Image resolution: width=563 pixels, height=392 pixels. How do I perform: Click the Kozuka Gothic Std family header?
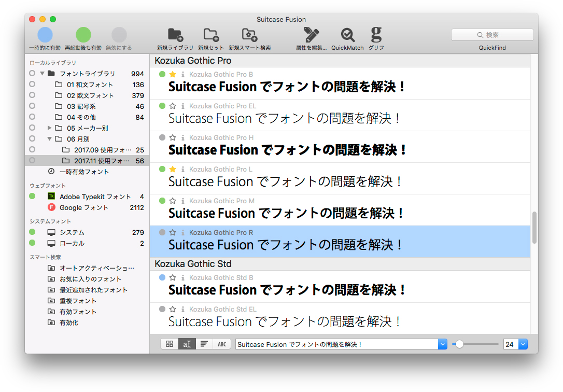[x=340, y=264]
